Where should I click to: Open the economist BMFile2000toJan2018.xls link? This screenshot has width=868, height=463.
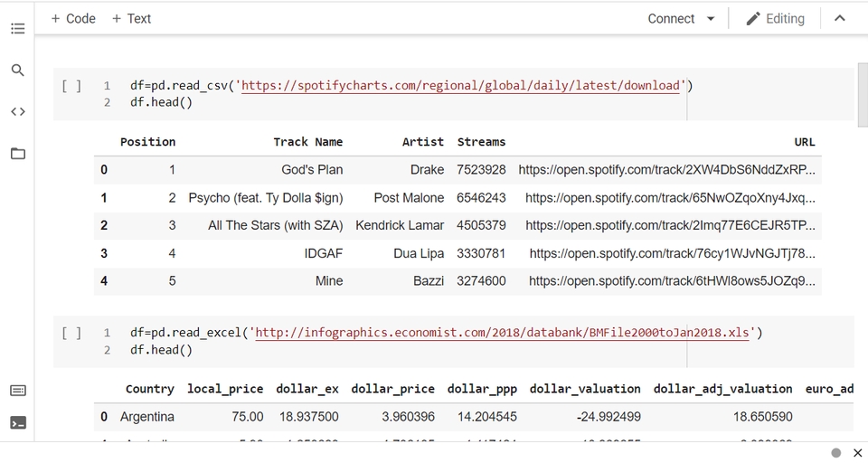coord(502,333)
